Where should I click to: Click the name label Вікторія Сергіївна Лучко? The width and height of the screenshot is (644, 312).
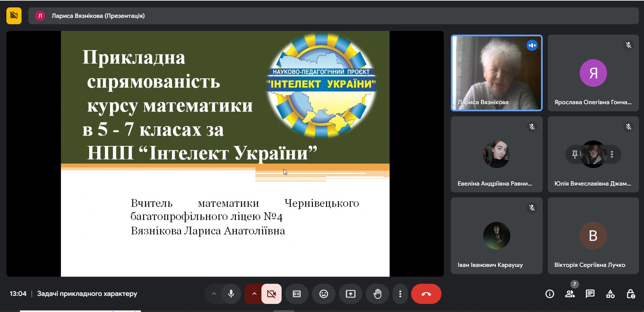coord(590,265)
